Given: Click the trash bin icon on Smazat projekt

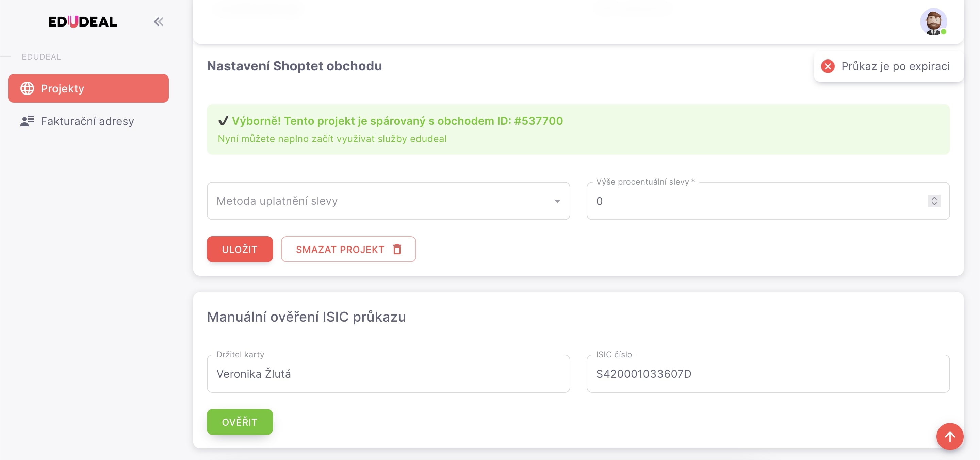Looking at the screenshot, I should coord(397,249).
